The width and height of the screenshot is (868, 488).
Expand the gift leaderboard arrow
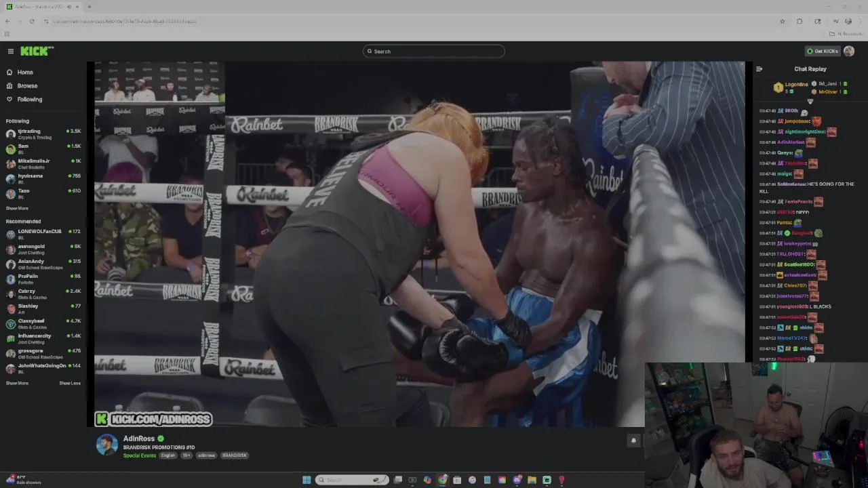(x=810, y=101)
